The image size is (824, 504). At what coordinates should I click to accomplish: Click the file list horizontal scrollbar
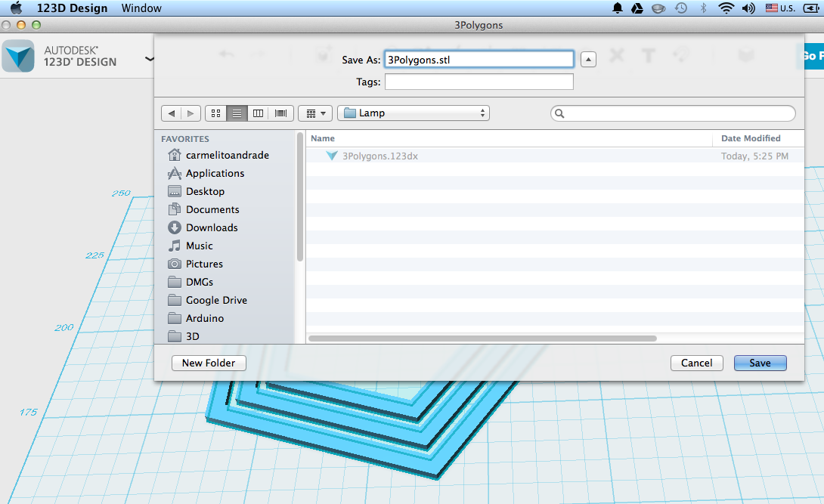pos(482,338)
